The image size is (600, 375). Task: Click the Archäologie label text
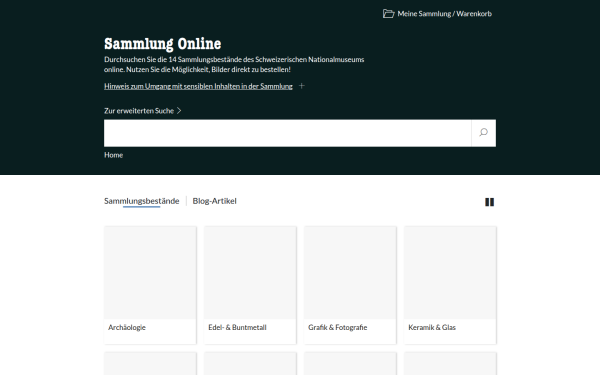pyautogui.click(x=127, y=328)
